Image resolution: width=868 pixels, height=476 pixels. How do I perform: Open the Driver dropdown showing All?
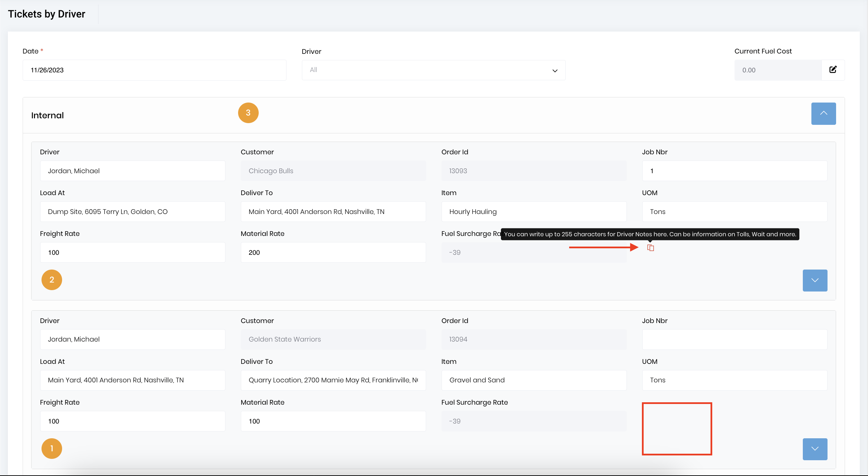click(433, 70)
